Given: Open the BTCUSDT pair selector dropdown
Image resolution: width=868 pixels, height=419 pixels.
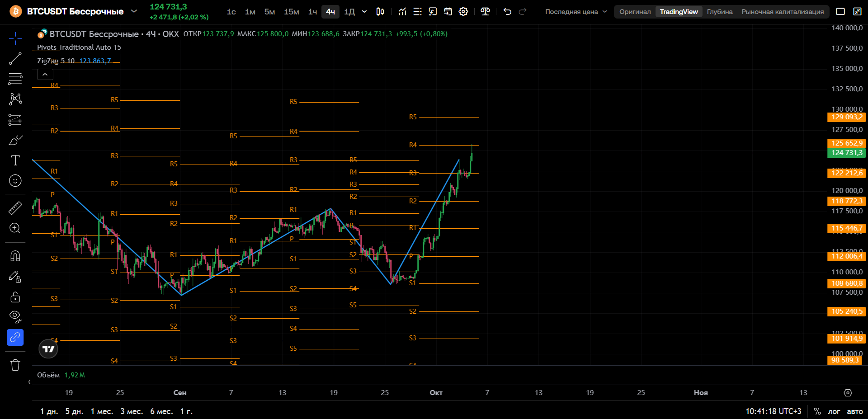Looking at the screenshot, I should click(x=134, y=11).
